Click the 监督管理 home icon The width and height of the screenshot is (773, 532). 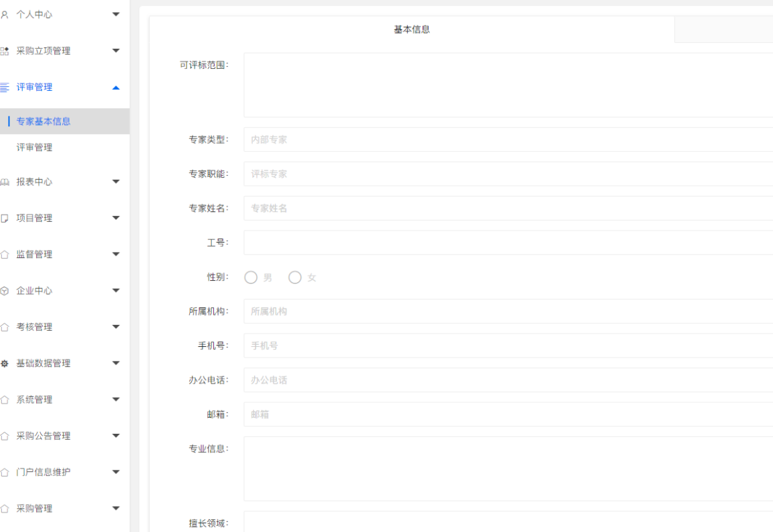click(5, 255)
